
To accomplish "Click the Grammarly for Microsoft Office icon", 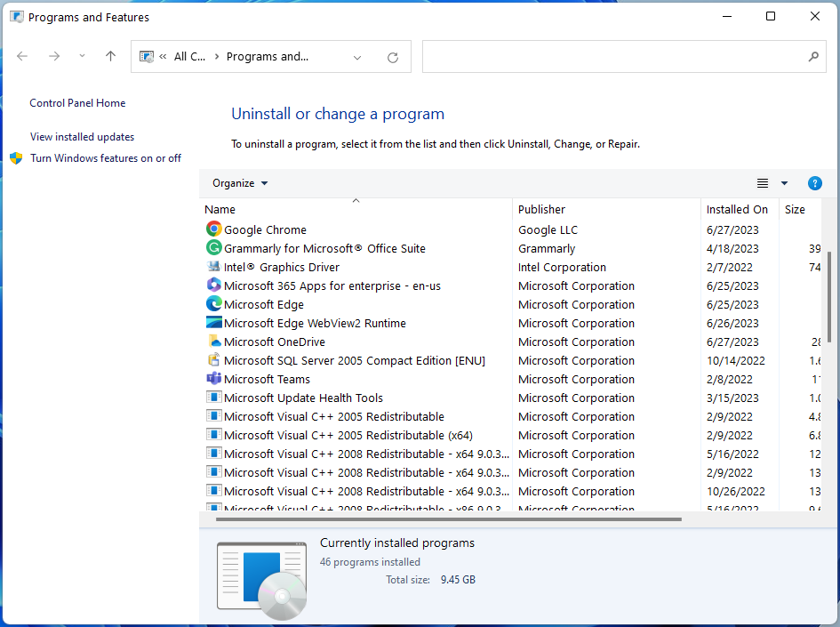I will pos(213,247).
